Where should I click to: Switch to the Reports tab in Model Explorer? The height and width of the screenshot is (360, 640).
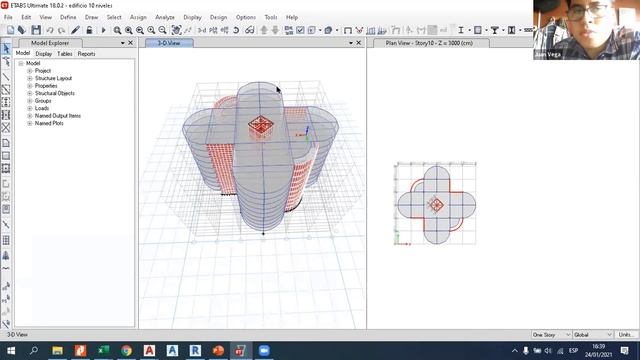click(x=86, y=54)
